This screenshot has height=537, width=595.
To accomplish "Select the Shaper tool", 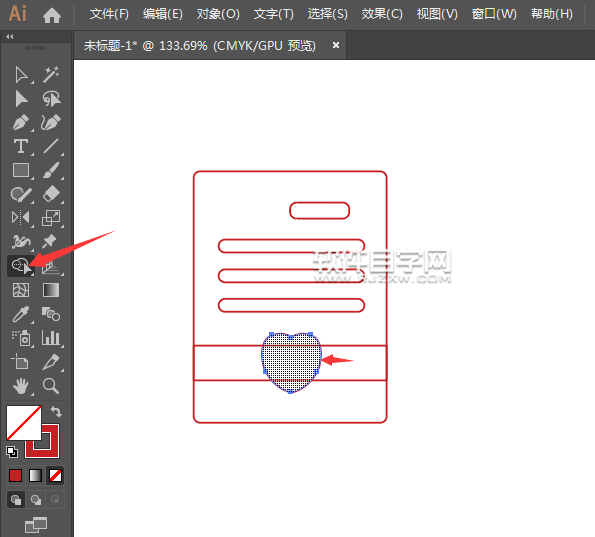I will (x=21, y=194).
